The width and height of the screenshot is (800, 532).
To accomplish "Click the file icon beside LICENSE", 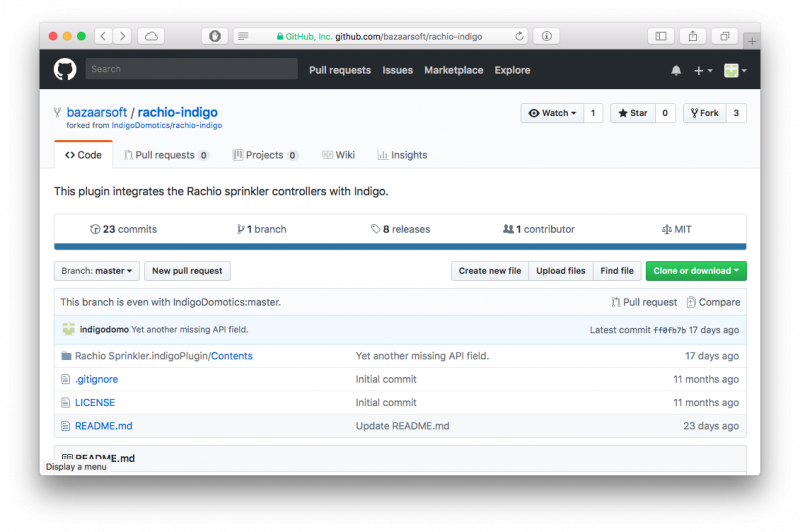I will (x=65, y=402).
